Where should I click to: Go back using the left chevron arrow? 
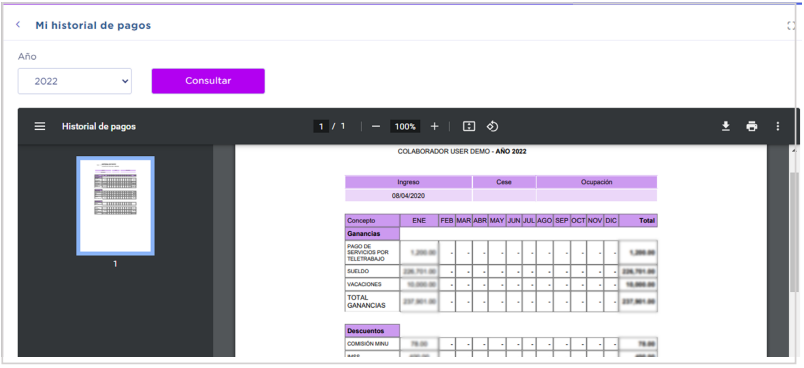point(18,25)
